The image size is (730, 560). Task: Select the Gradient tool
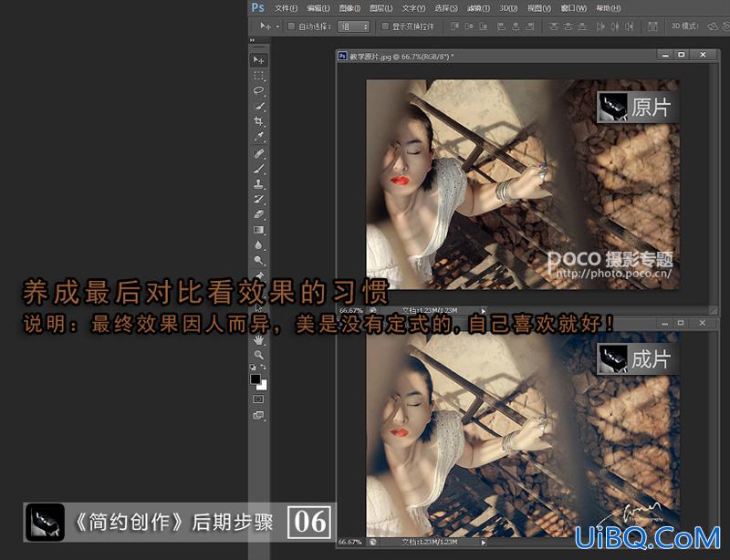pyautogui.click(x=258, y=230)
